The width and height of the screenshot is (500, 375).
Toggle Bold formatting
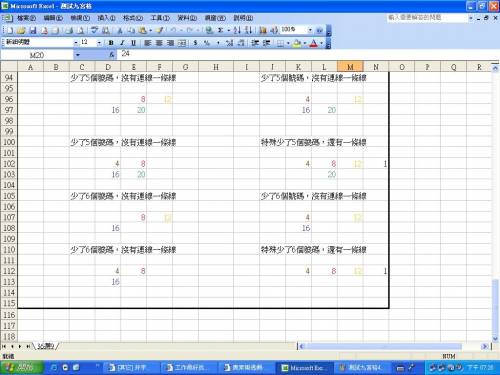pyautogui.click(x=111, y=43)
